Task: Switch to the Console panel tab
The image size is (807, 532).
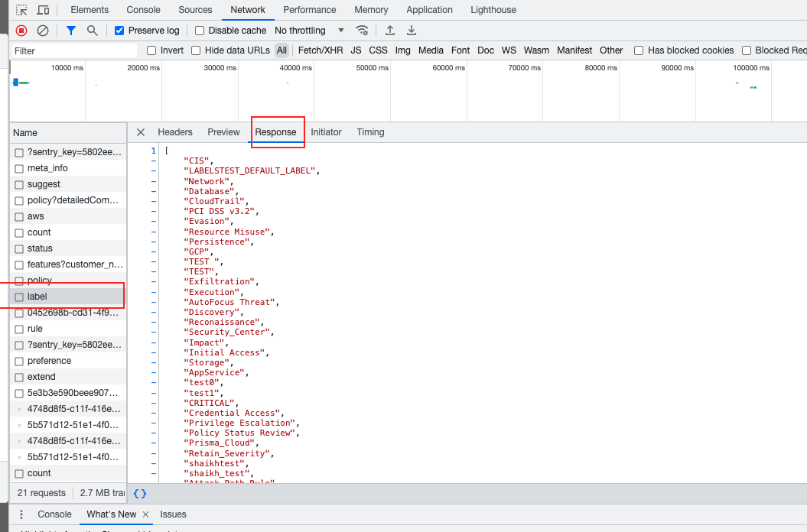Action: click(143, 10)
